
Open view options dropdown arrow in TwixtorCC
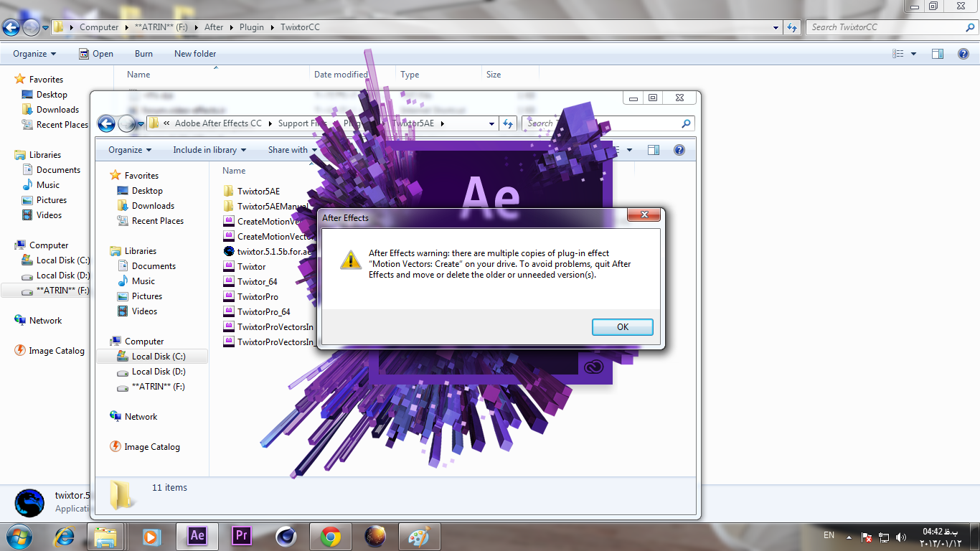pos(913,54)
